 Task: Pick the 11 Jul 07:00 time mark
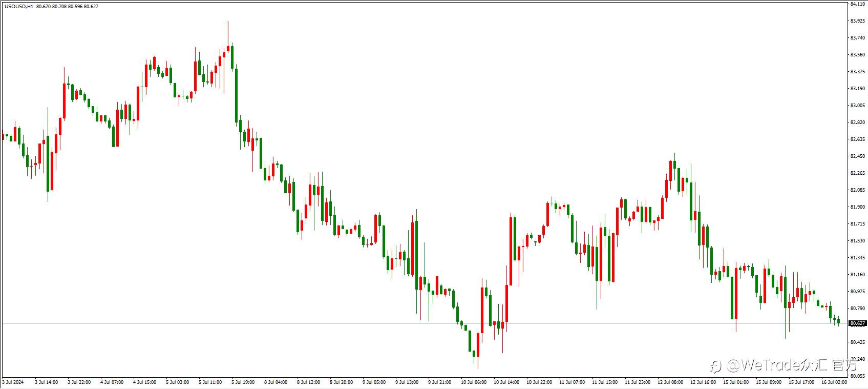[x=572, y=382]
